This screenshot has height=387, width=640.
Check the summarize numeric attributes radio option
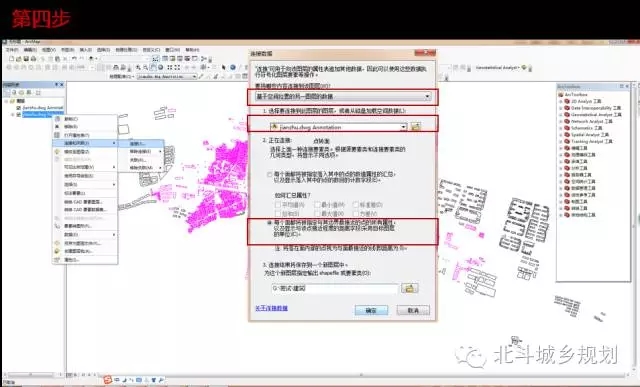[269, 174]
